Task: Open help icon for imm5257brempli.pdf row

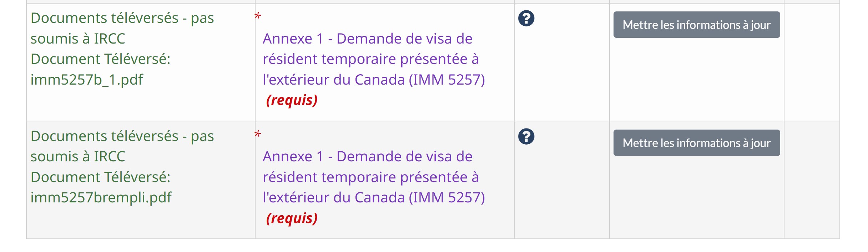Action: tap(526, 136)
